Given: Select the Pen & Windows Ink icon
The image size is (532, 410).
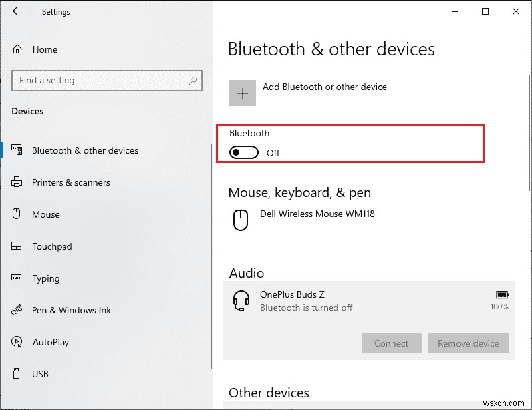Looking at the screenshot, I should pos(17,310).
